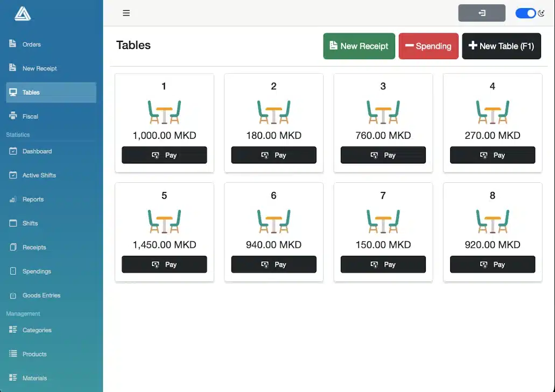Click the Fiscal sidebar icon
Viewport: 555px width, 392px height.
12,116
